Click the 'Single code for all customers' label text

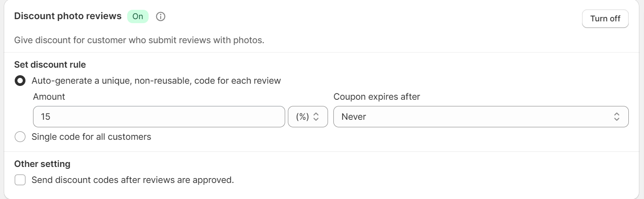coord(91,137)
